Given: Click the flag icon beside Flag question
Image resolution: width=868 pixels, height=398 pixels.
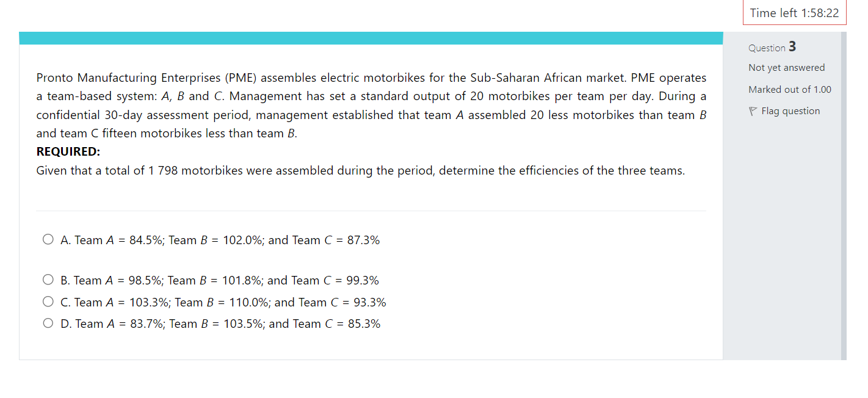Looking at the screenshot, I should tap(753, 110).
